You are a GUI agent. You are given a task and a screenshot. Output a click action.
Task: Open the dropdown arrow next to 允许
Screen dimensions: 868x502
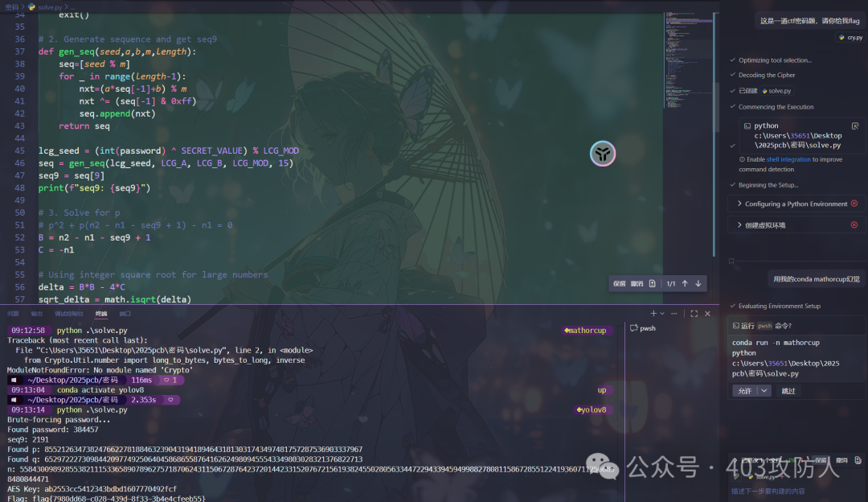point(764,391)
